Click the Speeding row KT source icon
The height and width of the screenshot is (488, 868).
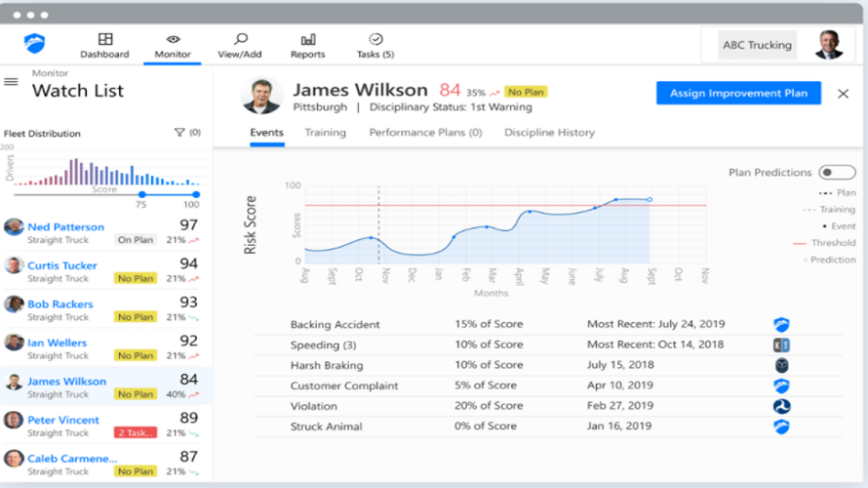coord(781,346)
